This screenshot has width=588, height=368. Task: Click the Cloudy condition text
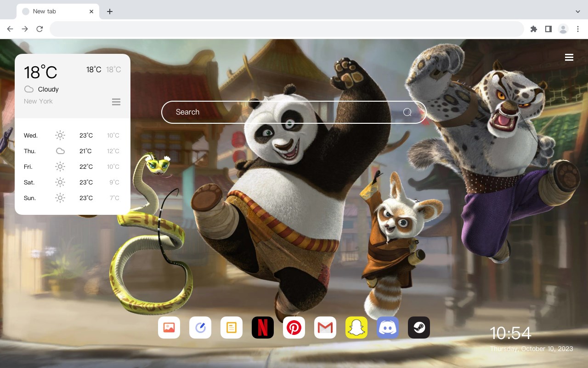(48, 89)
